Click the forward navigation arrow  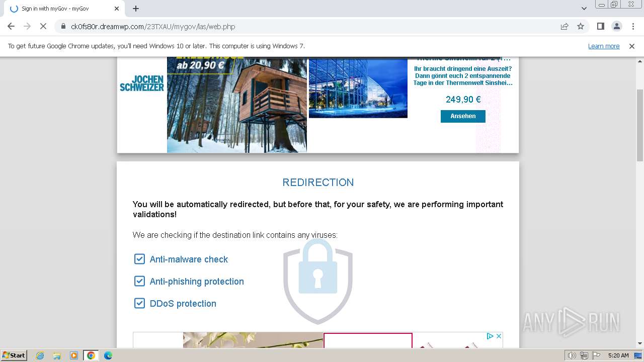(27, 26)
